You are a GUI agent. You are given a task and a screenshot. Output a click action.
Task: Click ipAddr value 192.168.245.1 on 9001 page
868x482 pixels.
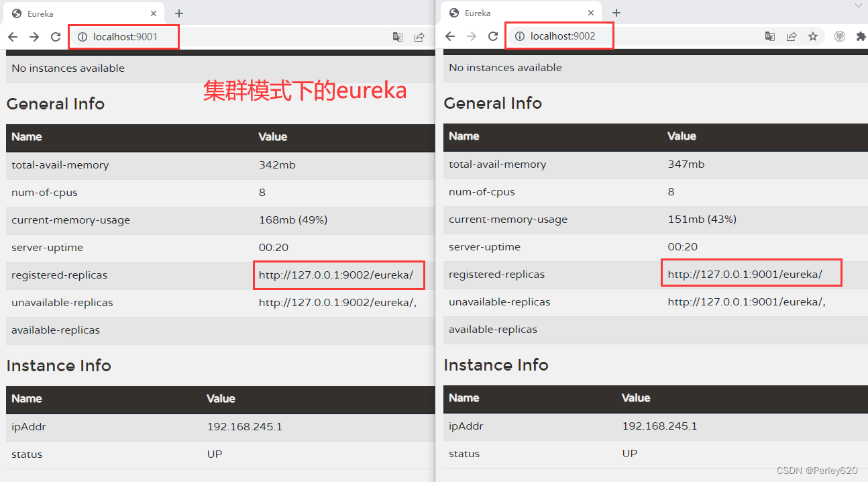tap(244, 427)
